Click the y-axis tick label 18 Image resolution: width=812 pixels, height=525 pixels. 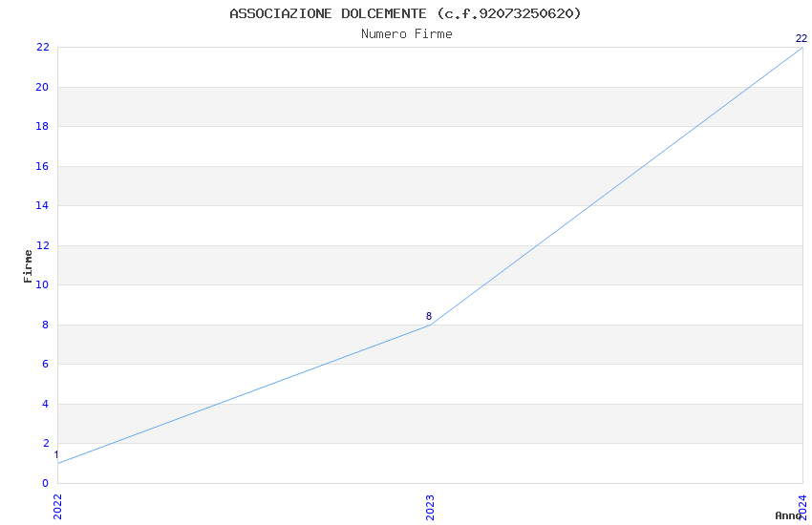click(x=42, y=126)
